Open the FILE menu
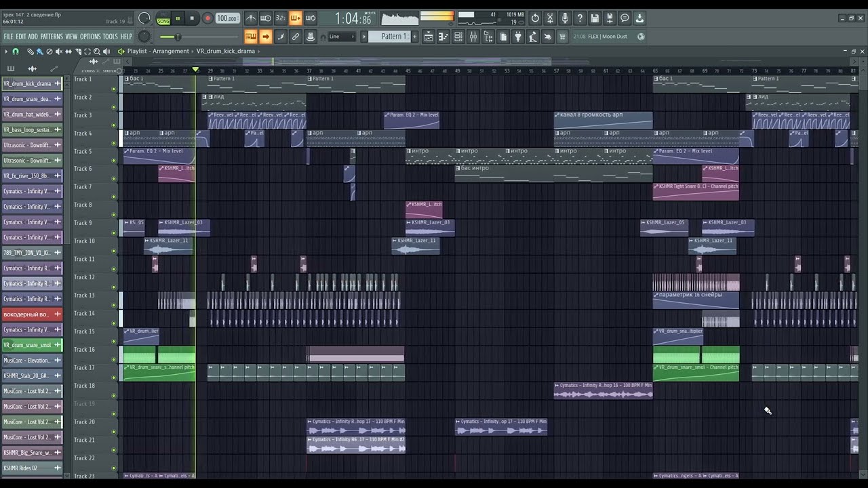868x488 pixels. point(9,37)
